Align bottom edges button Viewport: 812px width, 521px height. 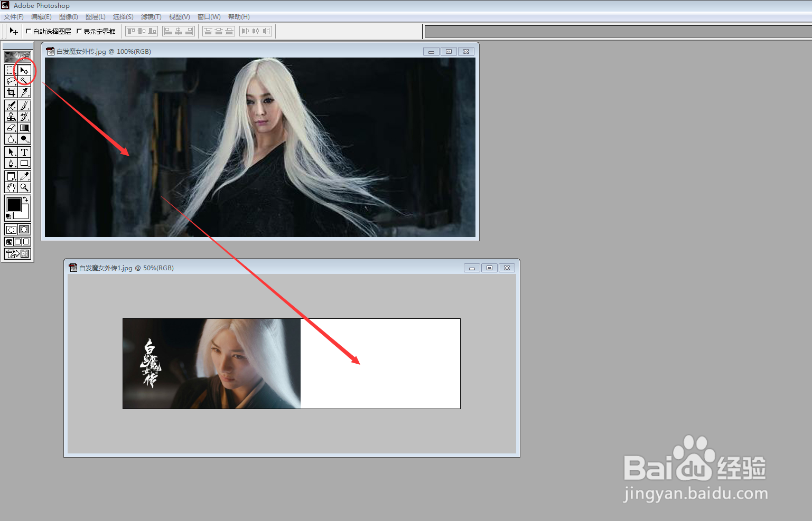[152, 31]
